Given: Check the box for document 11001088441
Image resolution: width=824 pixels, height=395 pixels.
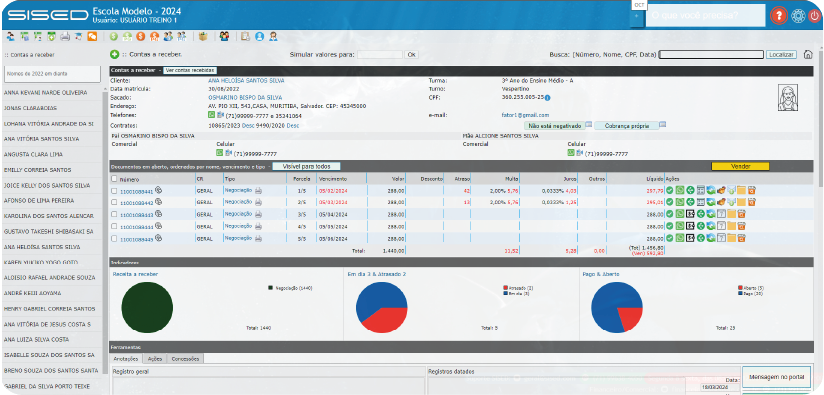Looking at the screenshot, I should click(114, 191).
